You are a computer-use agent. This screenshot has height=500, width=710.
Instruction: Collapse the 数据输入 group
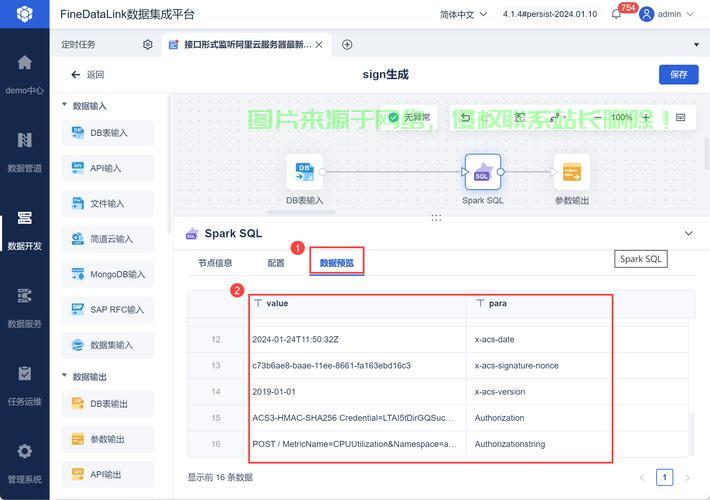(64, 105)
